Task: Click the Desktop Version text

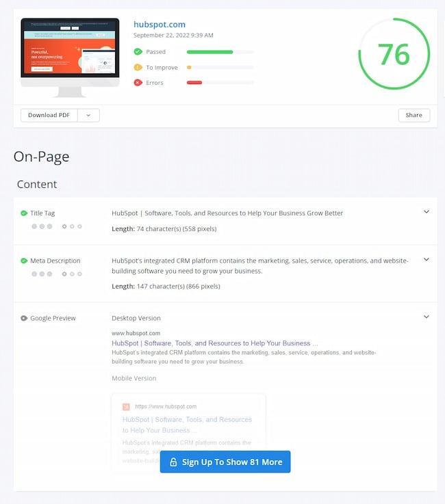Action: coord(136,318)
